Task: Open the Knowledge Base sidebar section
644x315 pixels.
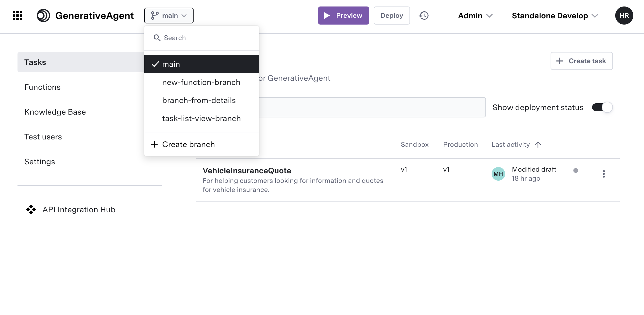Action: click(x=55, y=112)
